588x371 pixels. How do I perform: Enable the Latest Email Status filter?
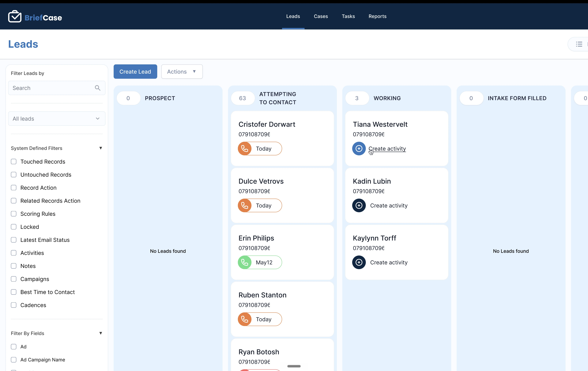[14, 240]
